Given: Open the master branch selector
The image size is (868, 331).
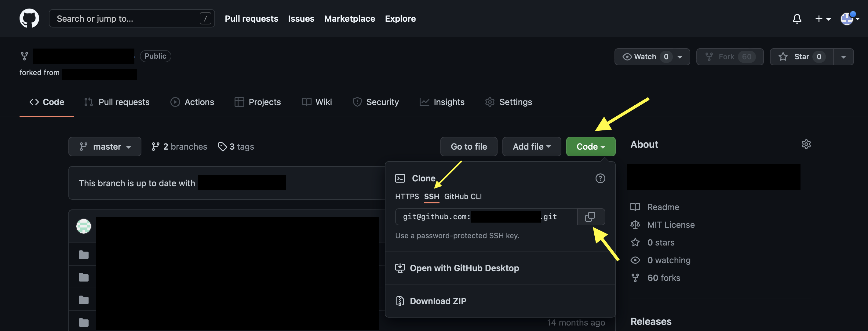Looking at the screenshot, I should [x=105, y=147].
